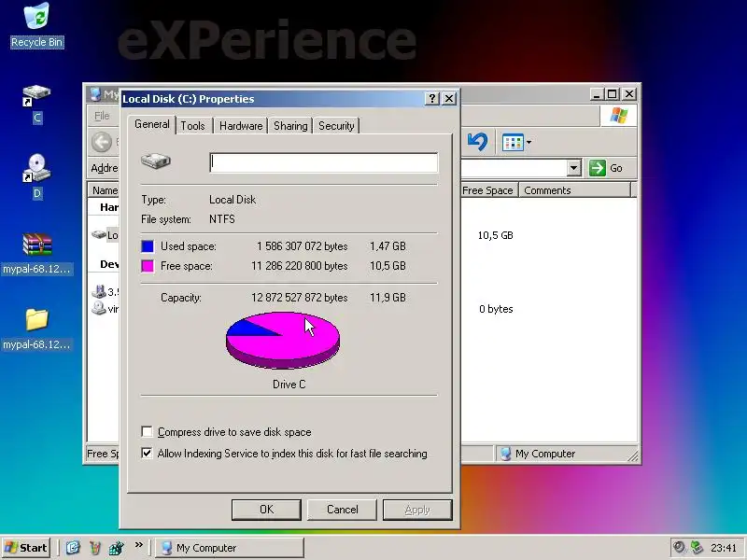The width and height of the screenshot is (747, 560).
Task: Click the blue Used space swatch
Action: [x=148, y=246]
